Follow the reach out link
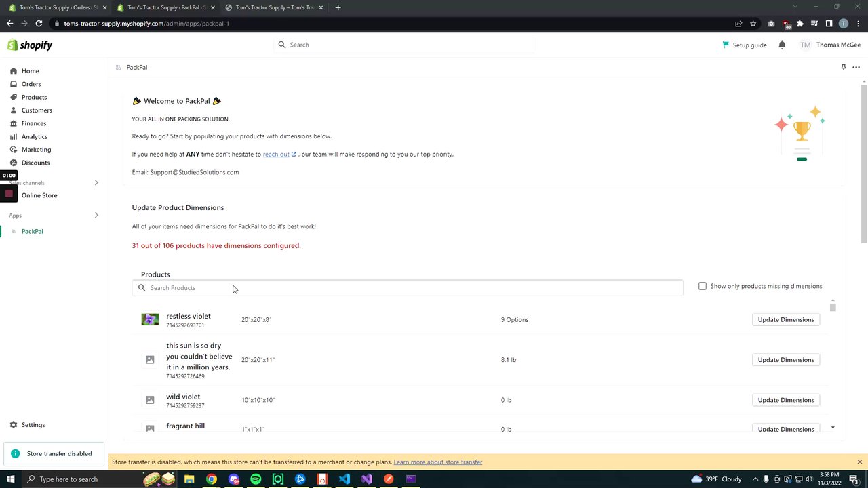 tap(276, 154)
